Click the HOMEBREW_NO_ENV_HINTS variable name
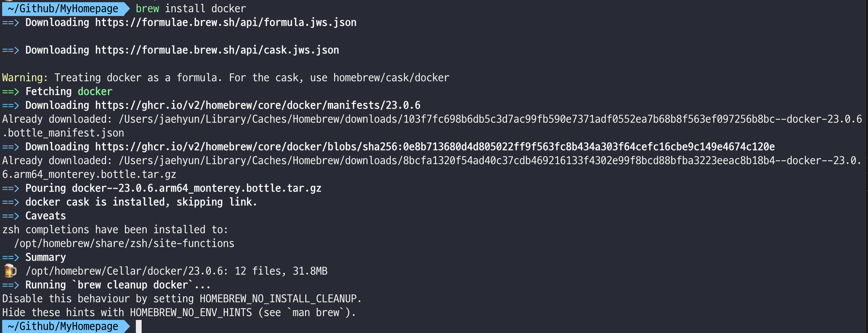Viewport: 868px width, 333px height. [x=191, y=313]
